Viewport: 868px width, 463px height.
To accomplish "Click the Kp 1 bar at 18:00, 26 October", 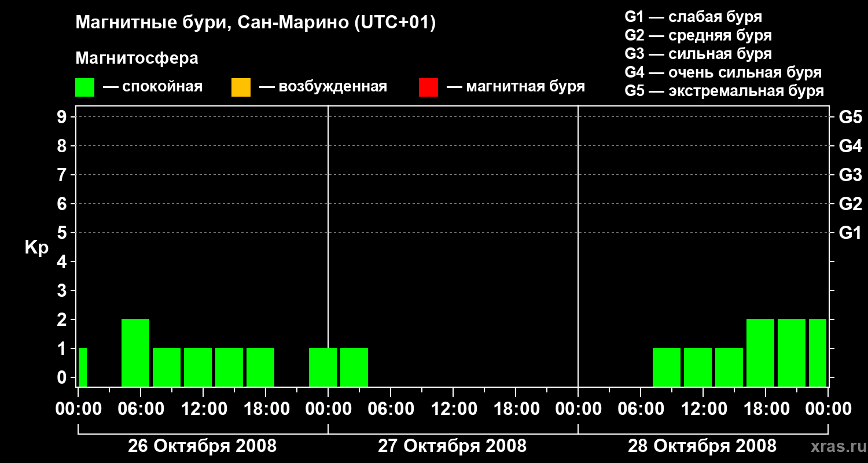I will (260, 367).
